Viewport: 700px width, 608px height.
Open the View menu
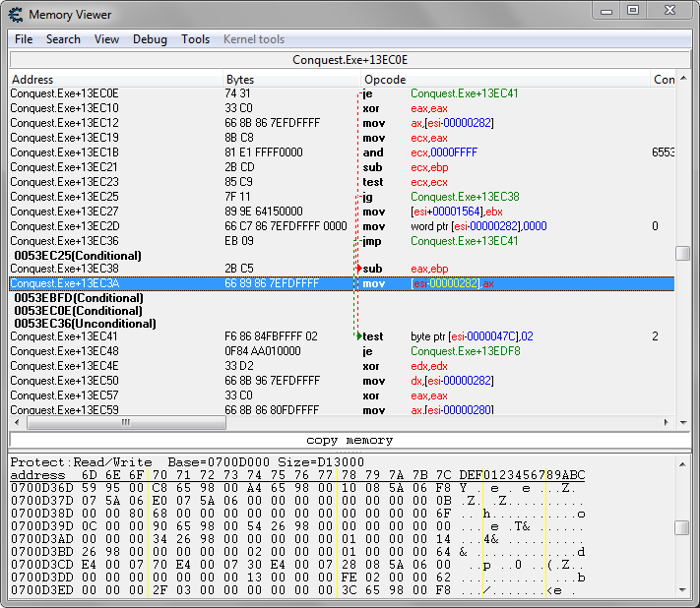(106, 39)
